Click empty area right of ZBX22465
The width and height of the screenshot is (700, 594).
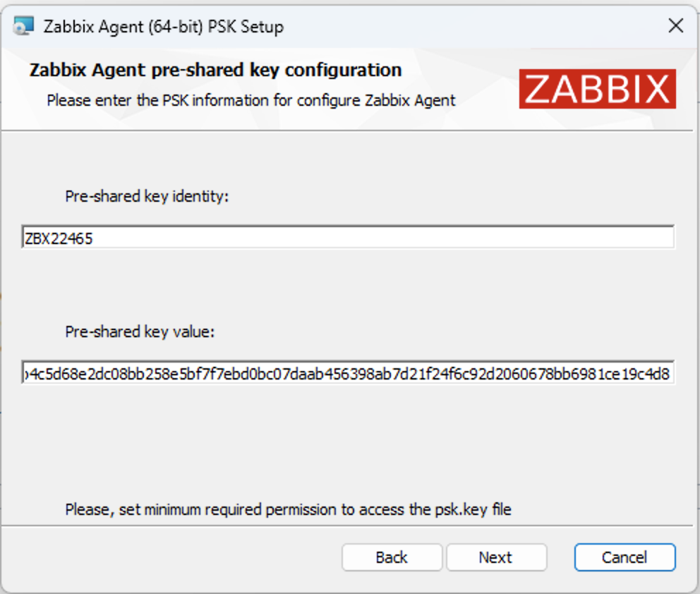384,238
